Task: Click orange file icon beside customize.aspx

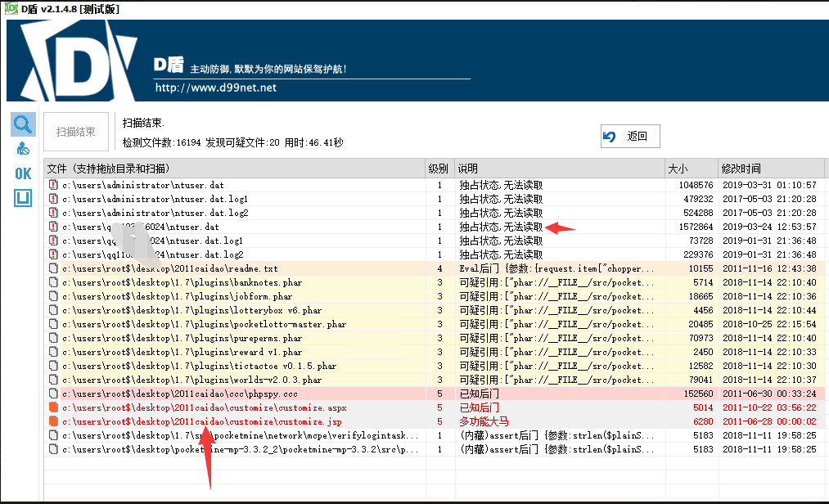Action: 53,407
